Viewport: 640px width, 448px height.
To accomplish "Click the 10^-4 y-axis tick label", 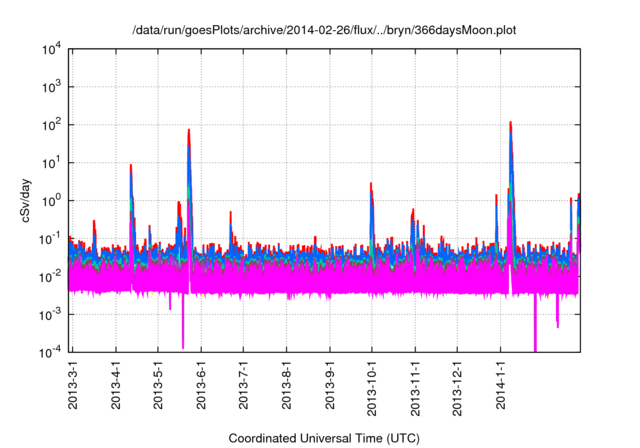I will pyautogui.click(x=51, y=352).
